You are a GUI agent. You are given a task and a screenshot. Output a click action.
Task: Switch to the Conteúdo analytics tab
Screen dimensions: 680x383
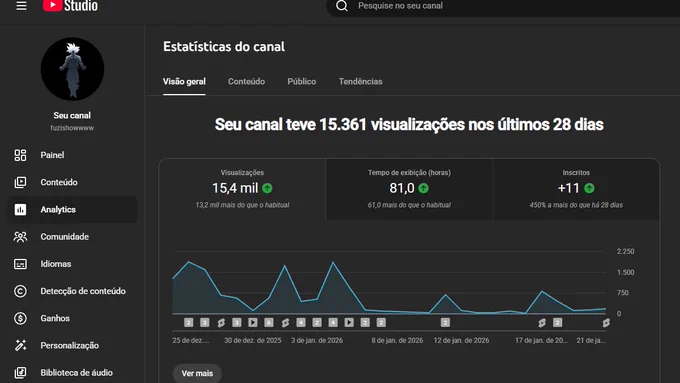point(246,82)
